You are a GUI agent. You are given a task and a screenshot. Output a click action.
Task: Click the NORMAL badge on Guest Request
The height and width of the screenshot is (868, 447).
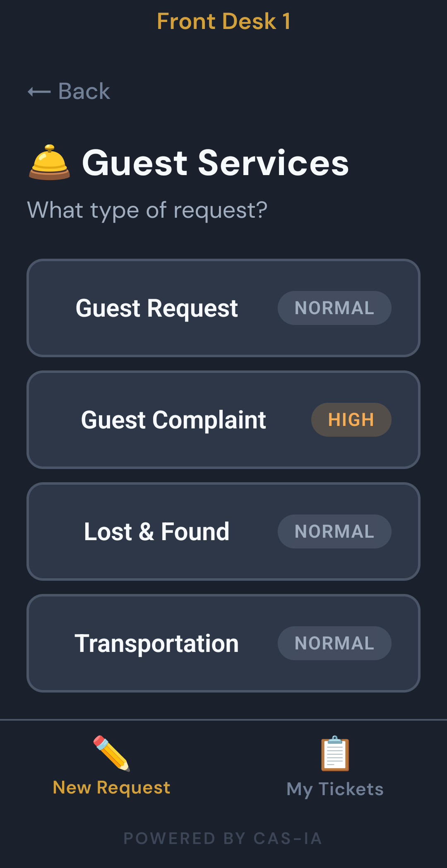(x=334, y=308)
